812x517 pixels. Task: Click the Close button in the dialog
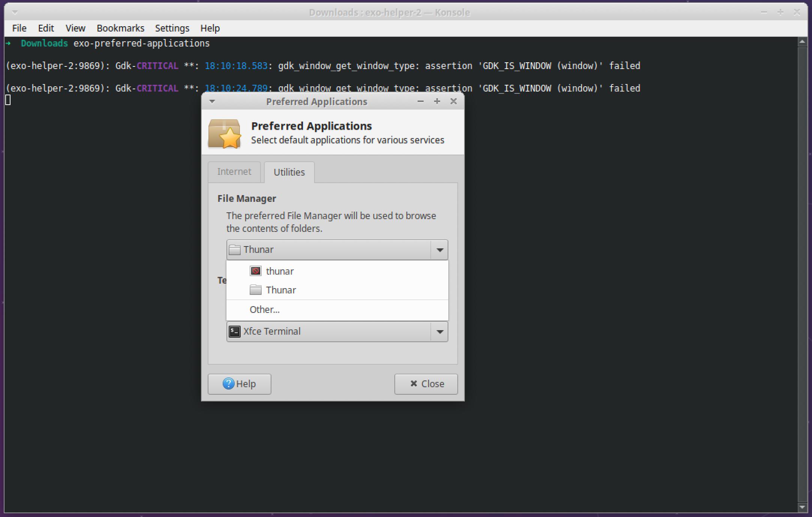(x=426, y=384)
